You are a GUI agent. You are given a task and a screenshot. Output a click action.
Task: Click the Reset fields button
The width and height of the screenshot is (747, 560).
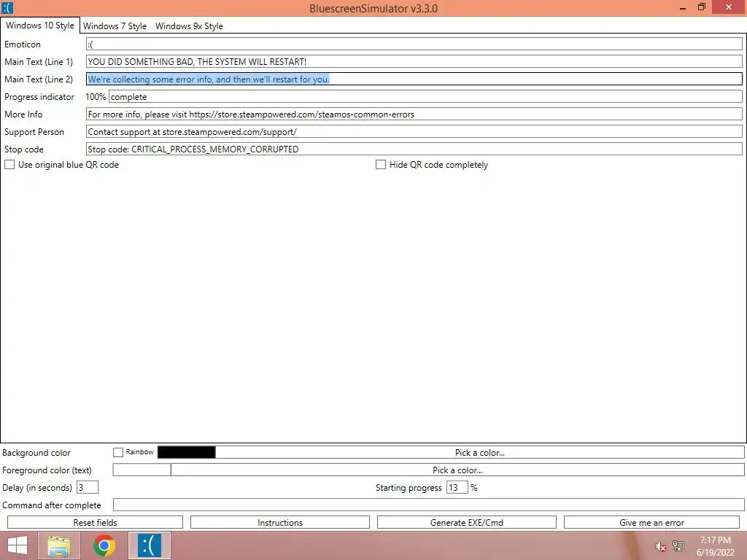[96, 522]
